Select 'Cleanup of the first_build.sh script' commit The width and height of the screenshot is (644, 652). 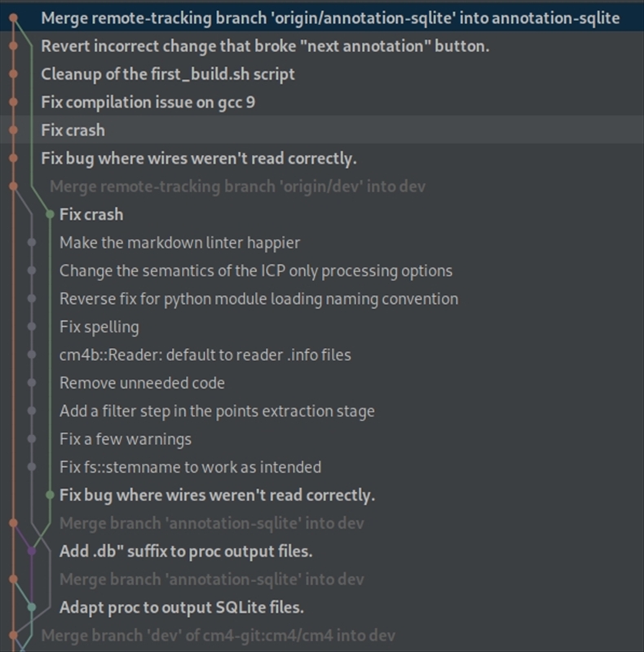(168, 74)
